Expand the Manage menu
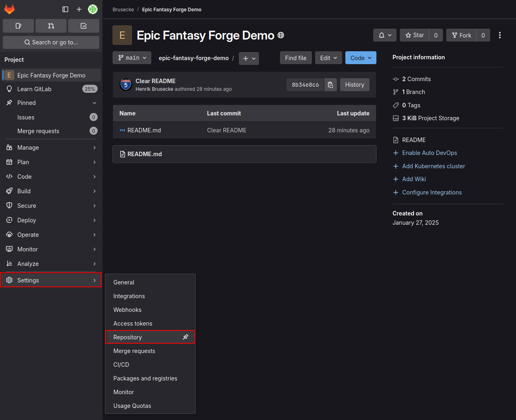This screenshot has width=516, height=420. 51,148
